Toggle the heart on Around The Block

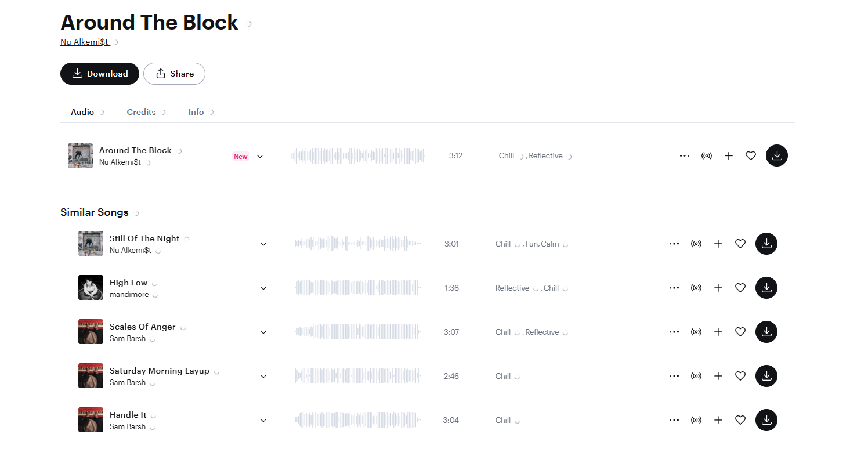point(750,155)
